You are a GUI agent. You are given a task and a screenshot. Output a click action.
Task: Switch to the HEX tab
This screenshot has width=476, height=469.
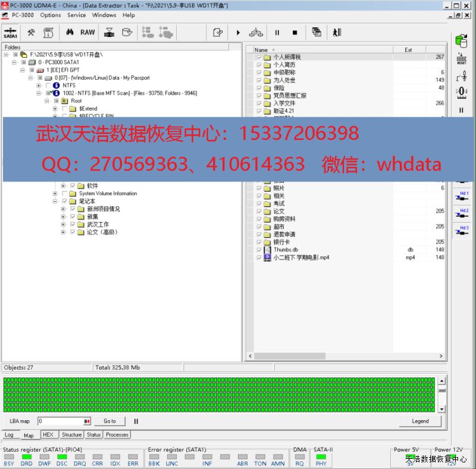pyautogui.click(x=48, y=434)
